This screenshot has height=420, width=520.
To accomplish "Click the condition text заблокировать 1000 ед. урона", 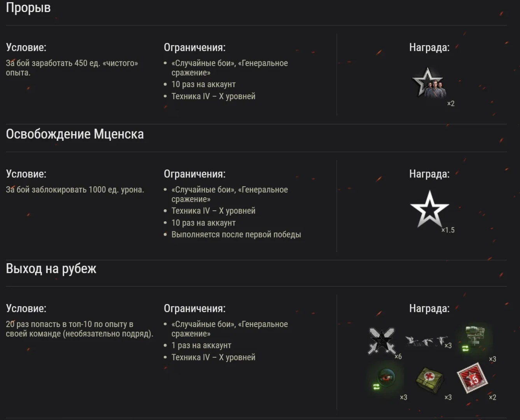I will click(x=75, y=190).
